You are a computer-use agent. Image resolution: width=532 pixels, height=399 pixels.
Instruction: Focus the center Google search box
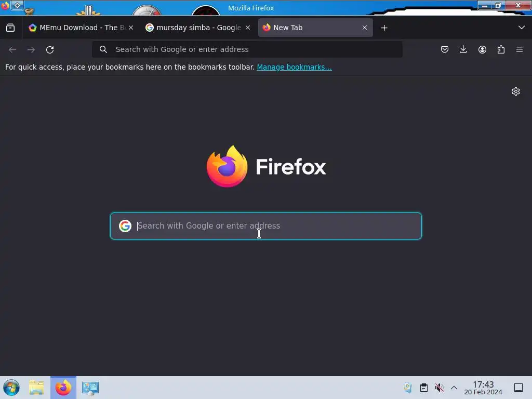[x=266, y=226]
